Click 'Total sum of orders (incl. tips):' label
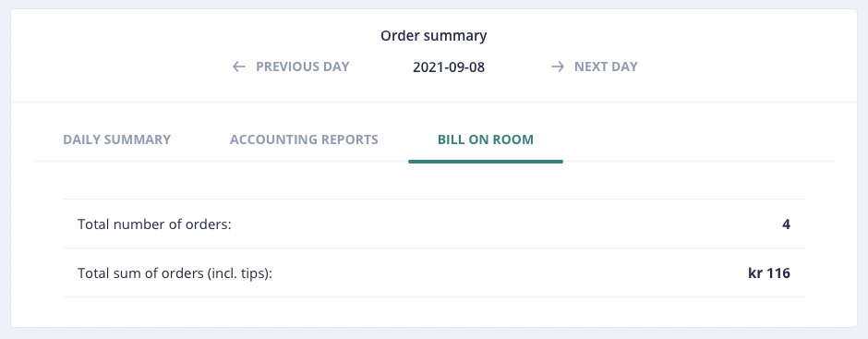The height and width of the screenshot is (339, 868). (175, 273)
